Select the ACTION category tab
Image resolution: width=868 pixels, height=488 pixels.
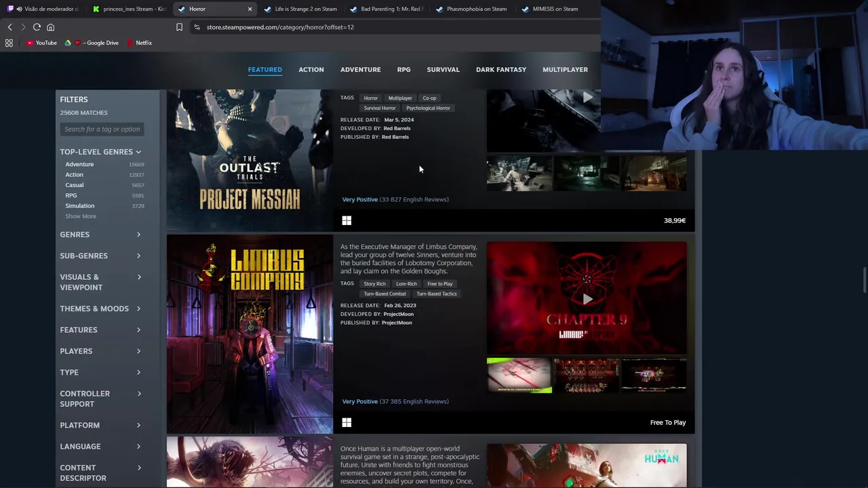click(x=311, y=69)
